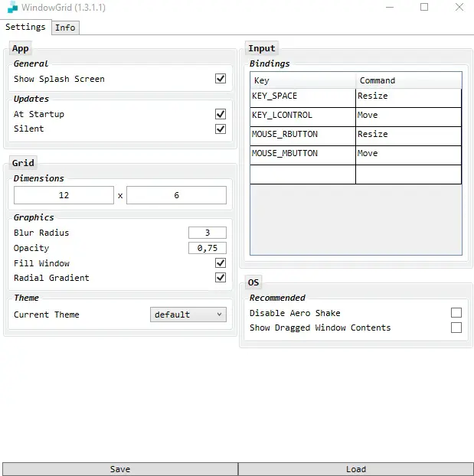Click the empty Command cell in new row
Screen dimensions: 474x476
(408, 174)
